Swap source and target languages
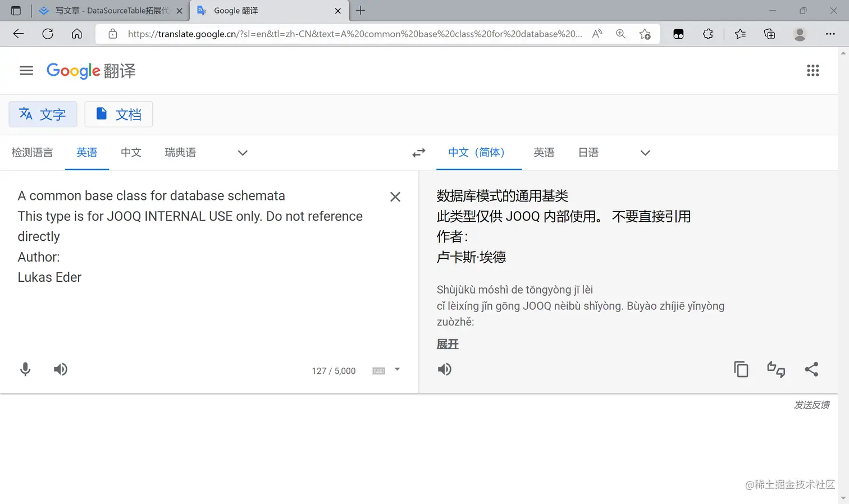Image resolution: width=849 pixels, height=504 pixels. point(419,153)
